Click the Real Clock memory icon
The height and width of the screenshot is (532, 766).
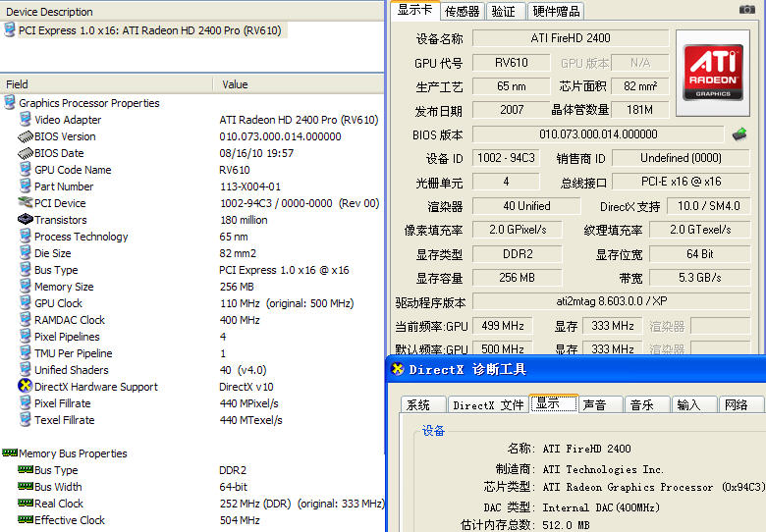click(25, 503)
